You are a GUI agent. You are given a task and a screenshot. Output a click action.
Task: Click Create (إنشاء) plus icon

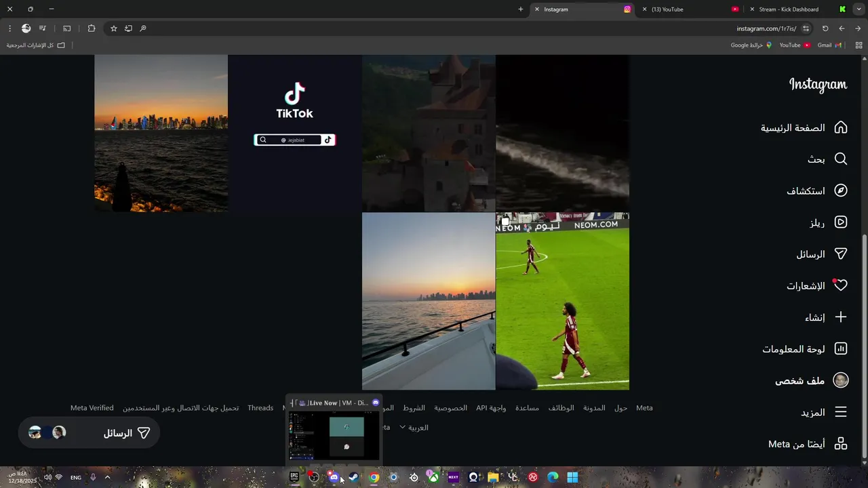pos(841,317)
